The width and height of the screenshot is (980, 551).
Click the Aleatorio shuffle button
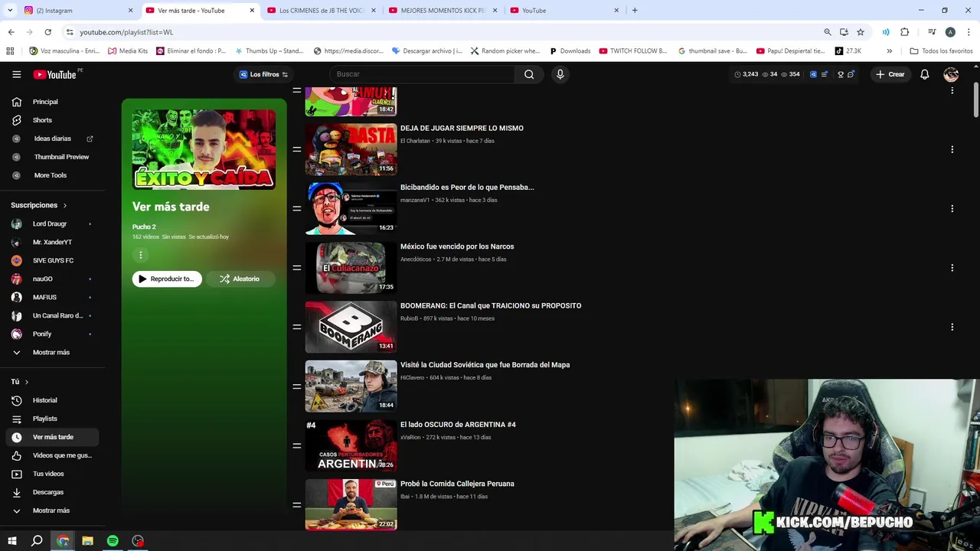(240, 279)
